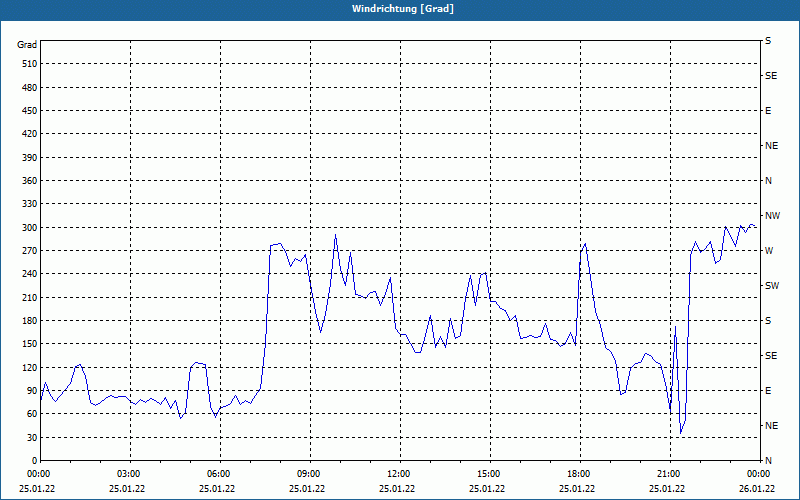Click the 06:00 time label
The width and height of the screenshot is (800, 500).
tap(220, 473)
